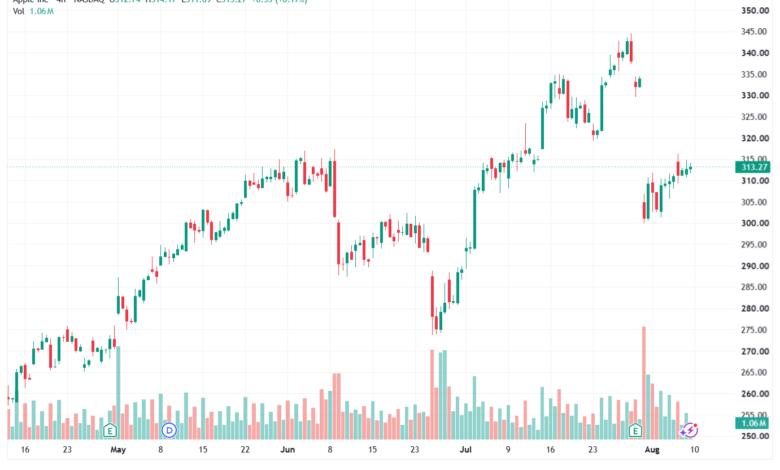Click the date label 22 on time axis
Screen dimensions: 780x470
click(x=245, y=450)
